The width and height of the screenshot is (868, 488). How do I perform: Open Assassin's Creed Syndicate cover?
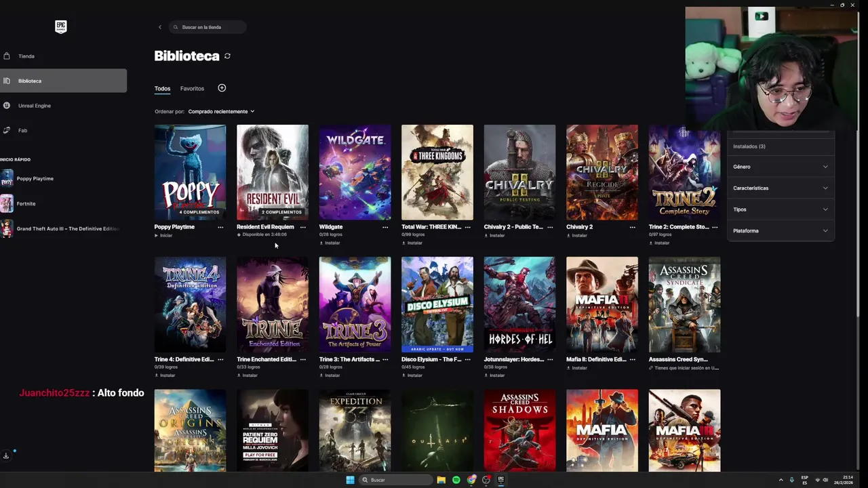[x=684, y=304]
